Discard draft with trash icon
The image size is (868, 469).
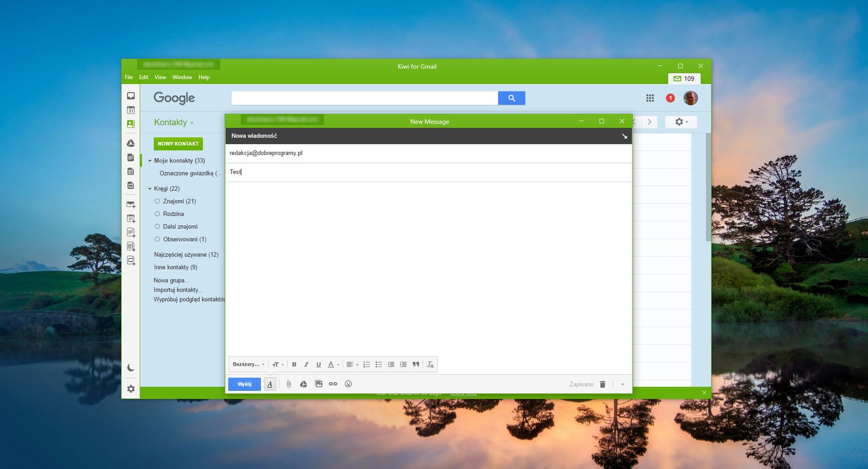(603, 384)
